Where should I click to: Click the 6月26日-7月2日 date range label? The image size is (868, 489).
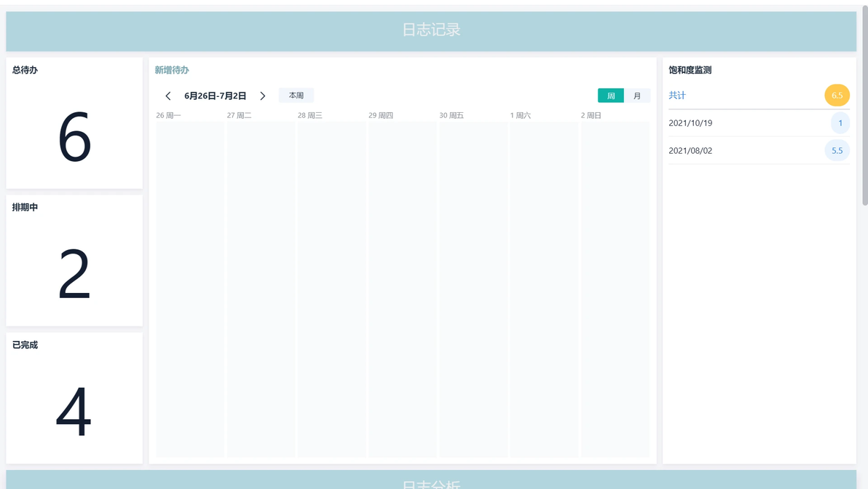[215, 96]
